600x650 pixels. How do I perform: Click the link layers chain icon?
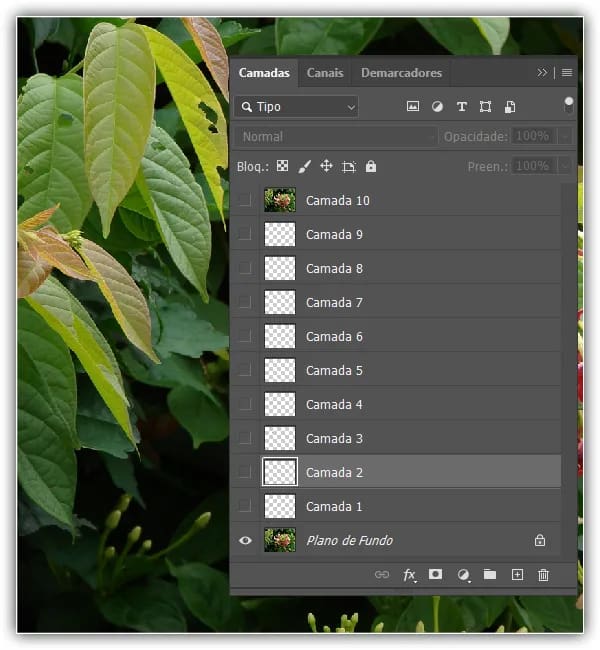(x=381, y=575)
